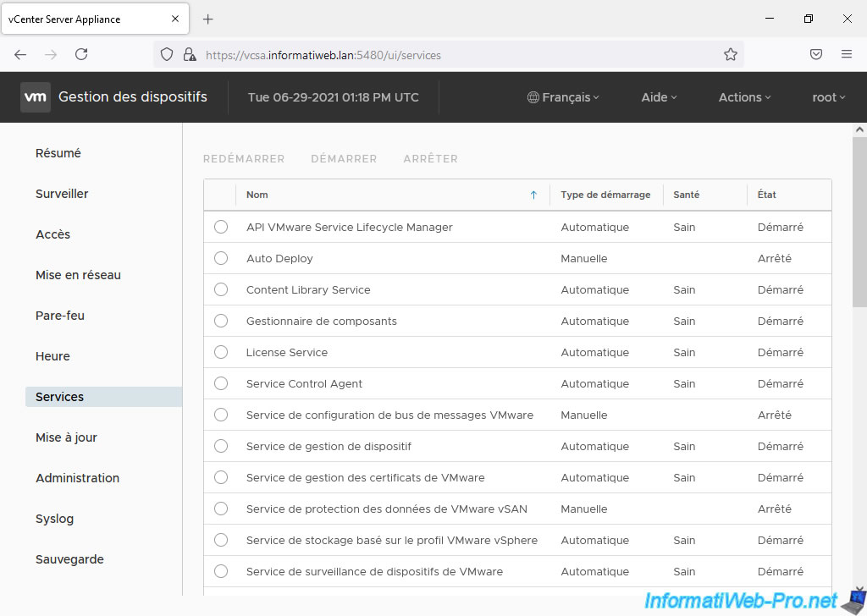This screenshot has width=867, height=616.
Task: Open the Résumé section
Action: coord(58,153)
